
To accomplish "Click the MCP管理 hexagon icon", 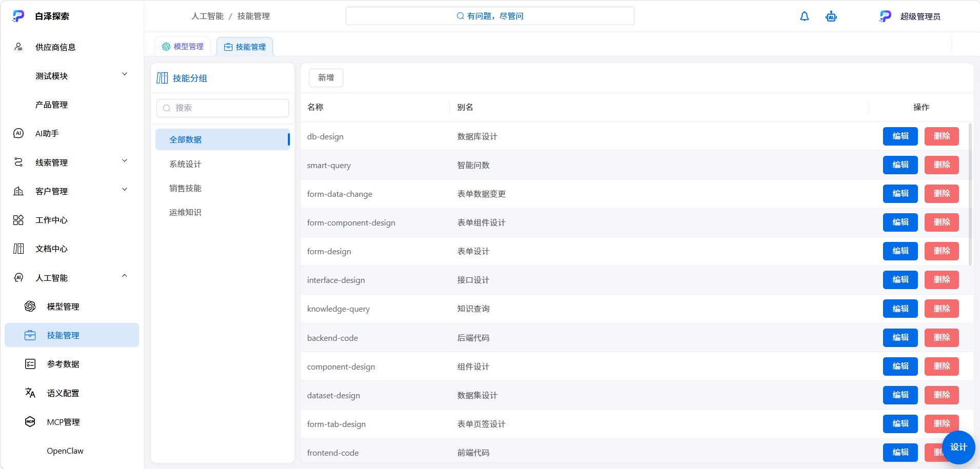I will pos(30,422).
